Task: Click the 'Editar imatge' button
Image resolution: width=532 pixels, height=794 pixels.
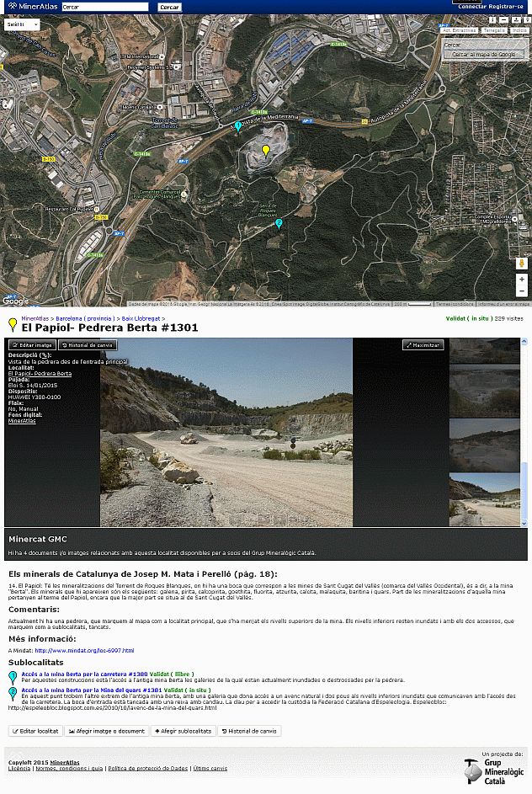Action: coord(32,345)
